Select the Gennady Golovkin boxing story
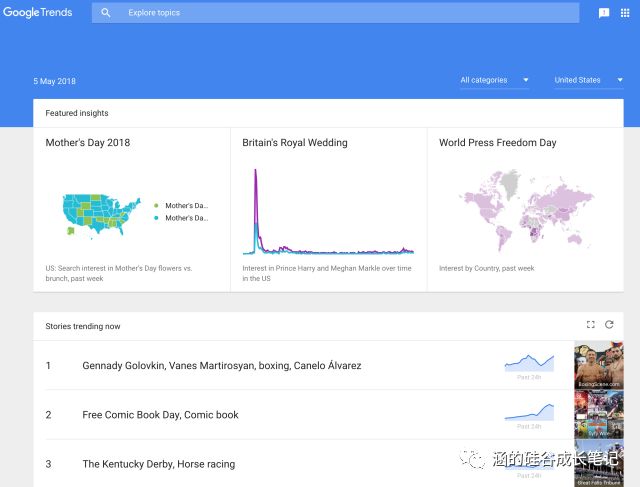 tap(222, 366)
